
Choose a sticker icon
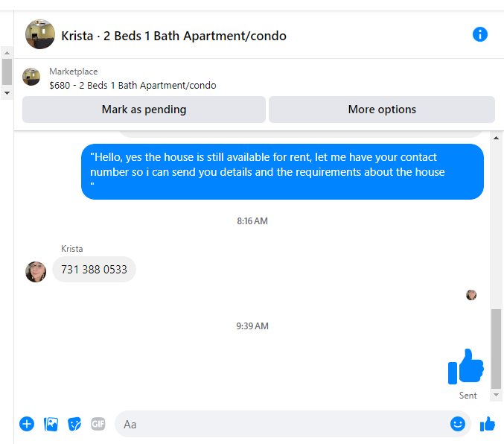point(74,424)
